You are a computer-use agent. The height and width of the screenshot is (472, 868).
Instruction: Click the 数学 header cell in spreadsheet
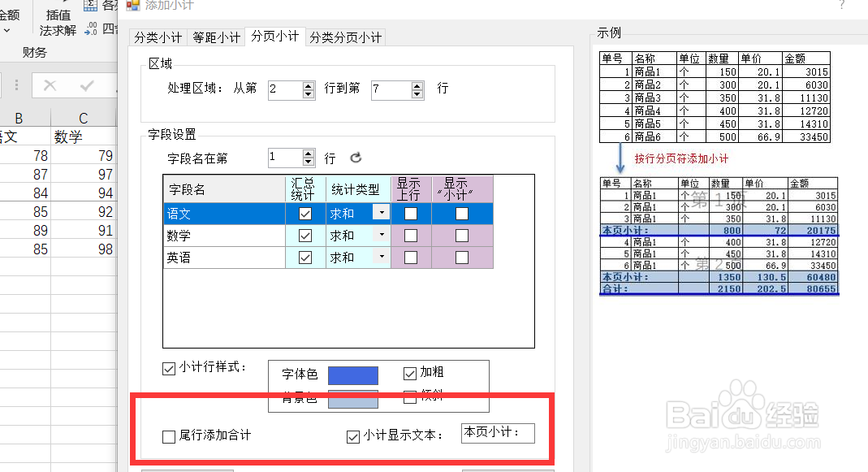[83, 136]
